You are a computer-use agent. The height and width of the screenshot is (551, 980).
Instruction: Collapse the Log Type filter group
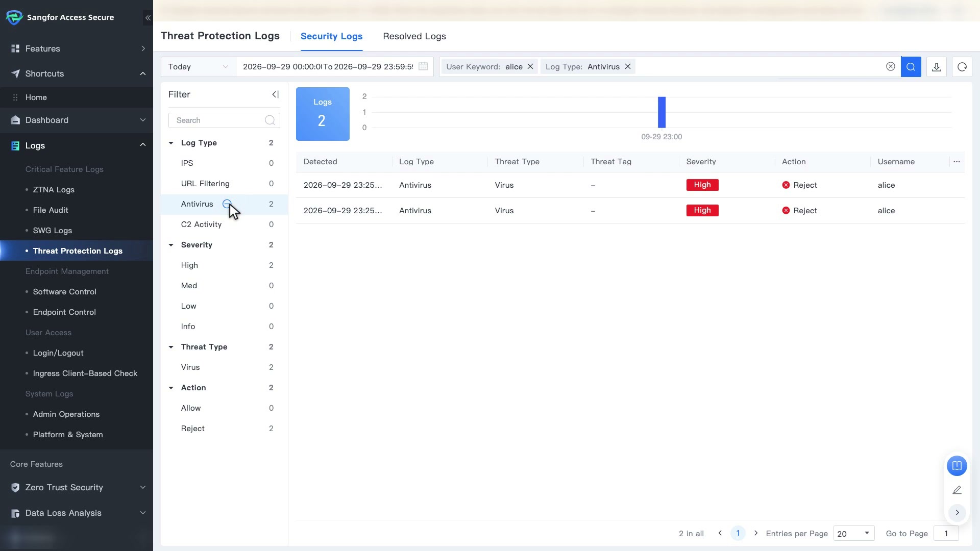[x=171, y=143]
